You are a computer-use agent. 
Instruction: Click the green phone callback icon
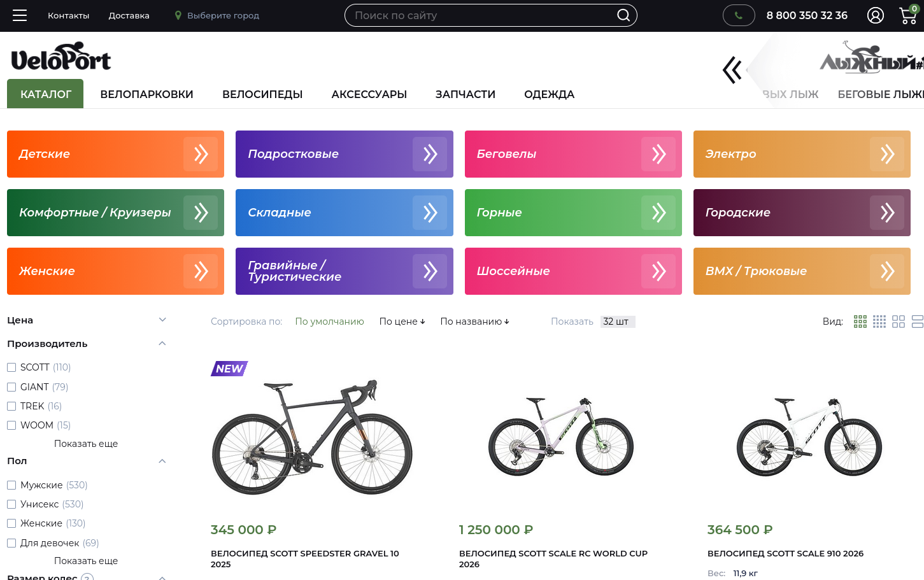coord(739,15)
